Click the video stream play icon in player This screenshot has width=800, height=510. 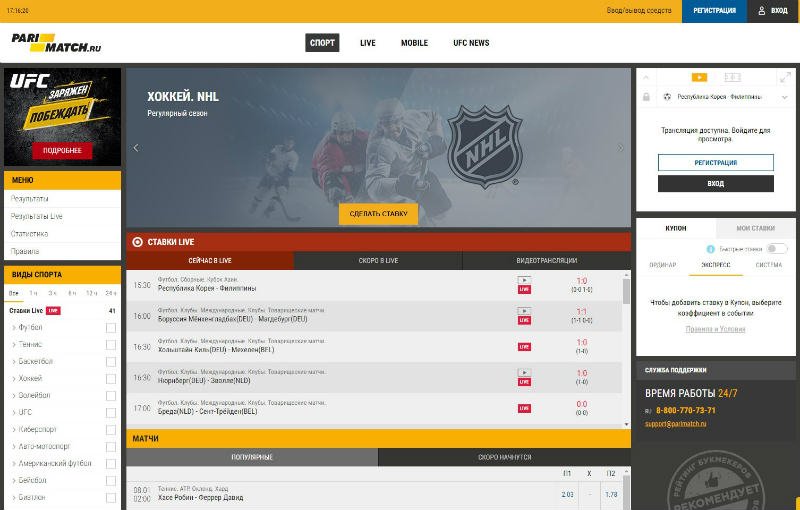(x=699, y=77)
